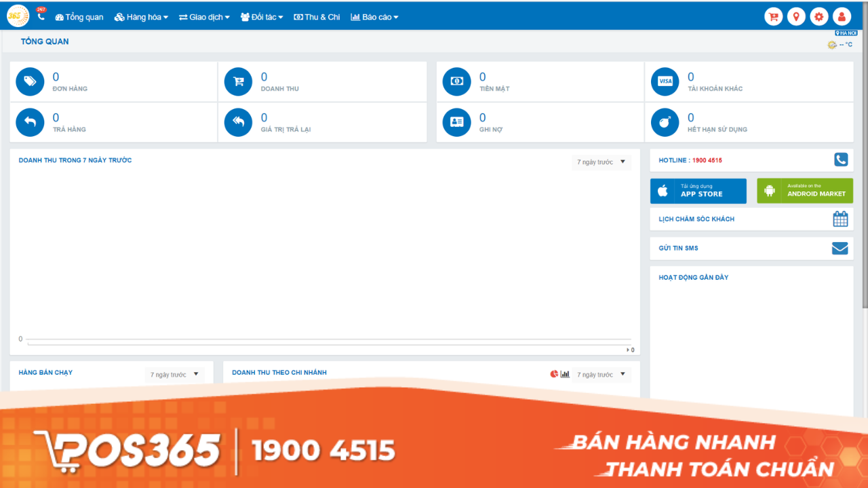This screenshot has width=868, height=488.
Task: Click the Tiền mặt cash icon
Action: (456, 81)
